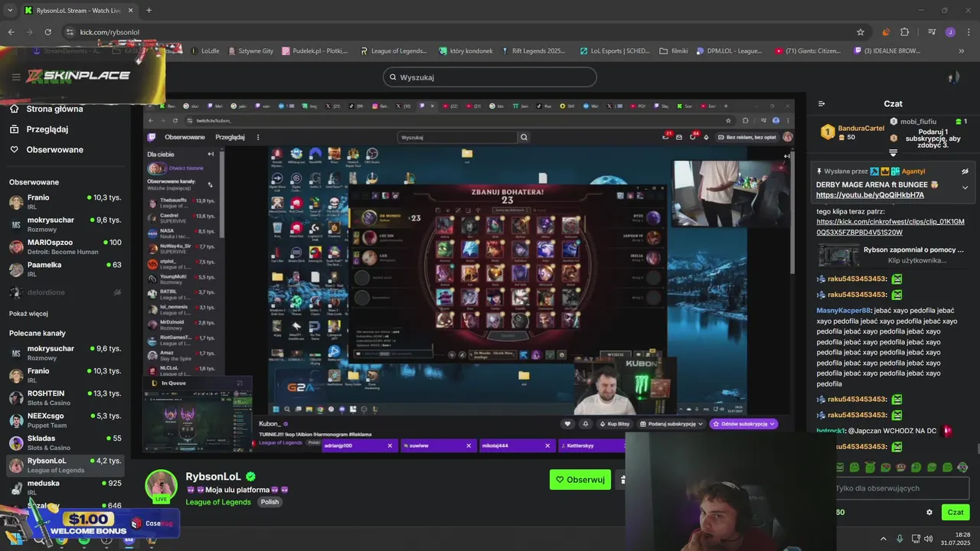Click the Skinplace ad banner
This screenshot has height=551, width=980.
(82, 75)
